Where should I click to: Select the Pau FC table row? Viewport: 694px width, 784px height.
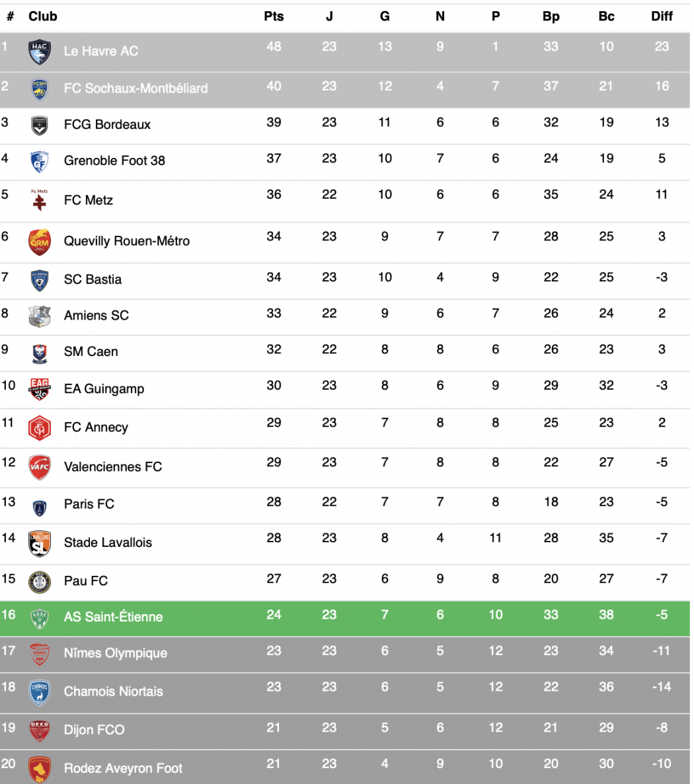(345, 583)
